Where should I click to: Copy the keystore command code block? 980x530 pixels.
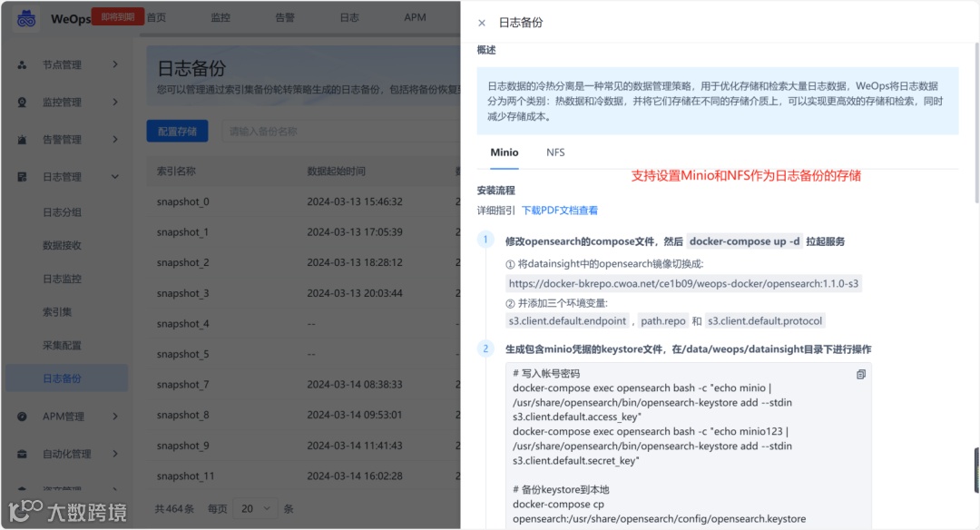pyautogui.click(x=860, y=375)
